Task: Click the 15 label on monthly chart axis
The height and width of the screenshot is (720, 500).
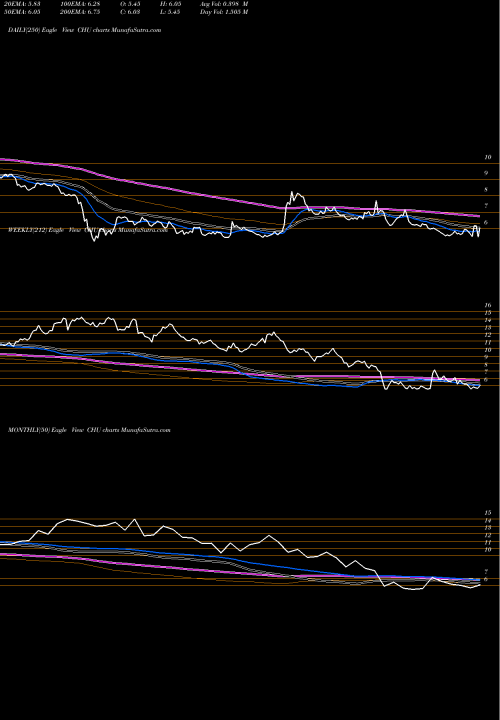Action: tap(488, 512)
